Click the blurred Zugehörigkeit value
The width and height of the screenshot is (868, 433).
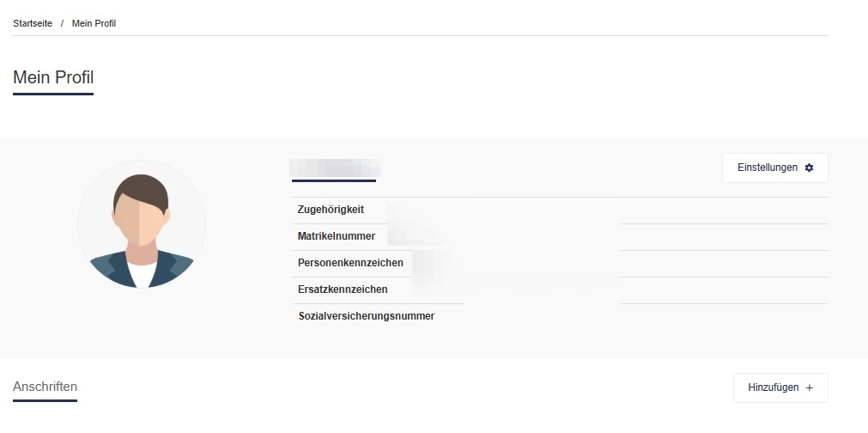point(502,210)
